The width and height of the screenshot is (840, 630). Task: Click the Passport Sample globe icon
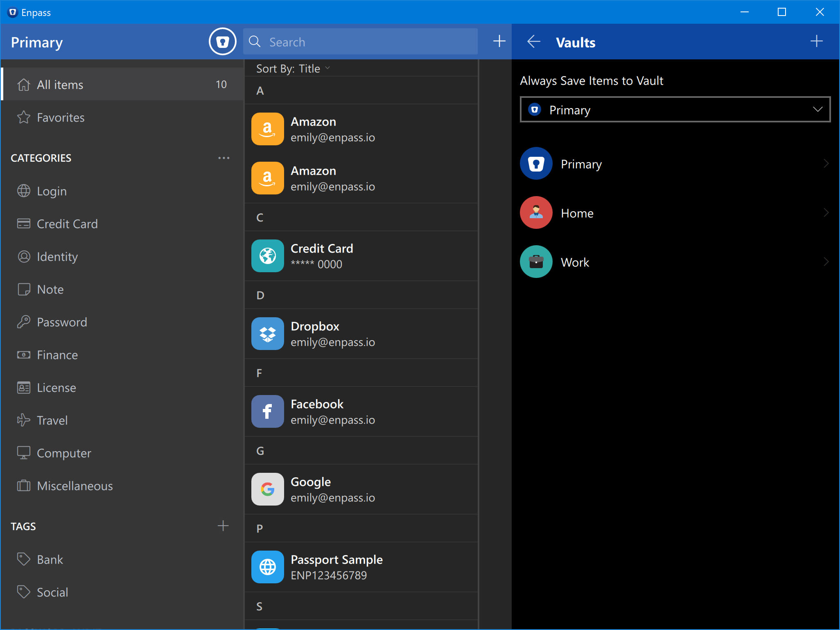[268, 567]
